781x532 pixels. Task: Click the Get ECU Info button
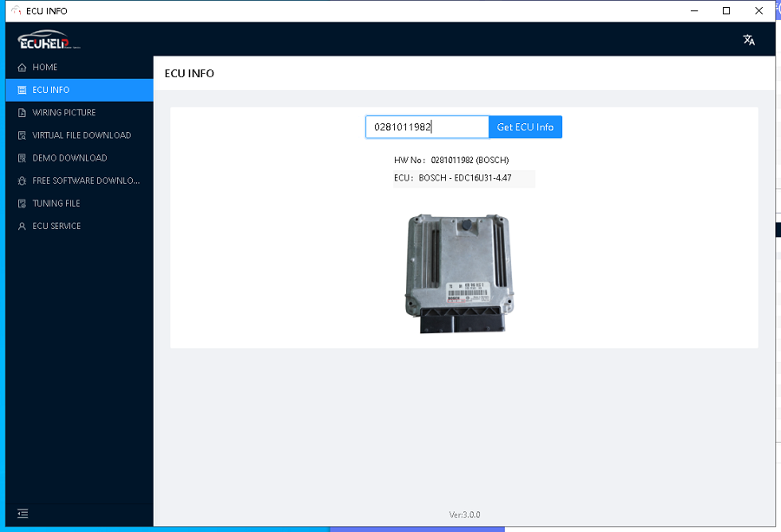525,127
